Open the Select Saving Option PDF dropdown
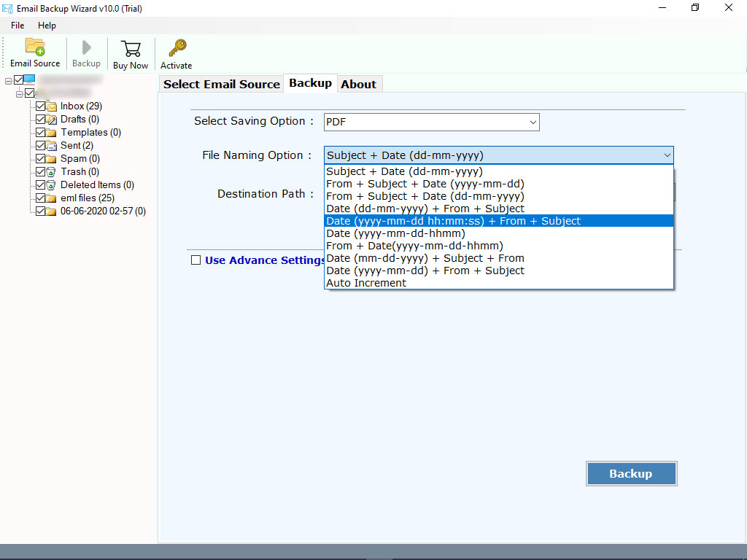The width and height of the screenshot is (747, 560). [x=432, y=122]
